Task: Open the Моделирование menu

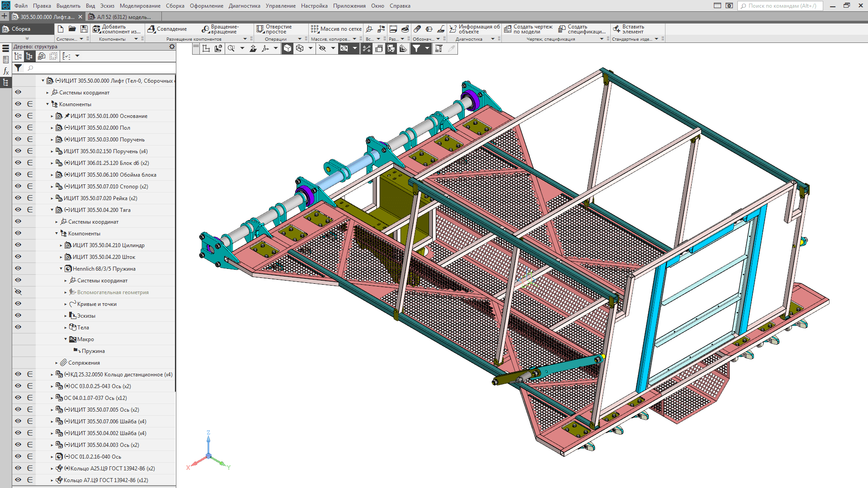Action: click(x=140, y=6)
